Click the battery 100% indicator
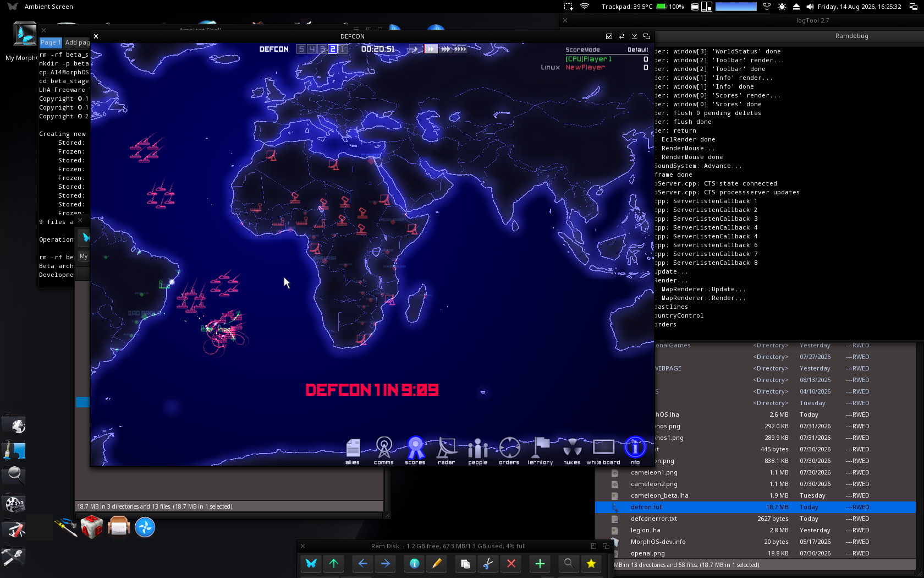The width and height of the screenshot is (924, 578). point(670,7)
